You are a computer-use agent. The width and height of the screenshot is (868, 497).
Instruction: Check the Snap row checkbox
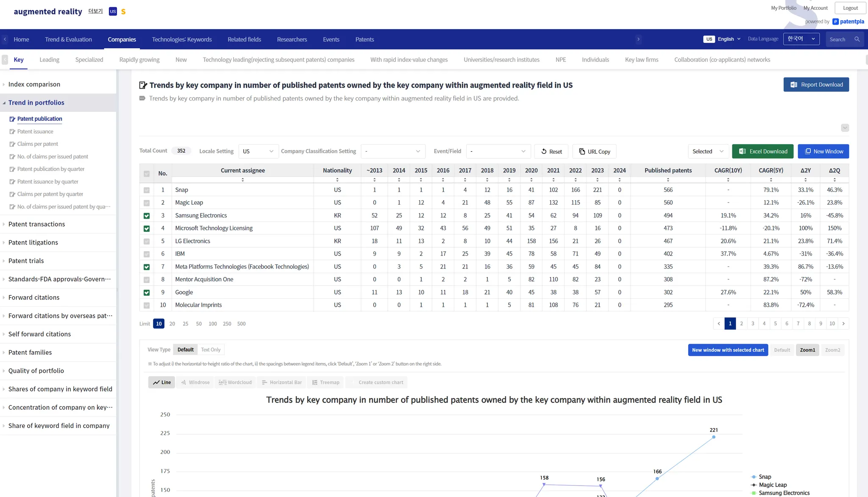[147, 190]
